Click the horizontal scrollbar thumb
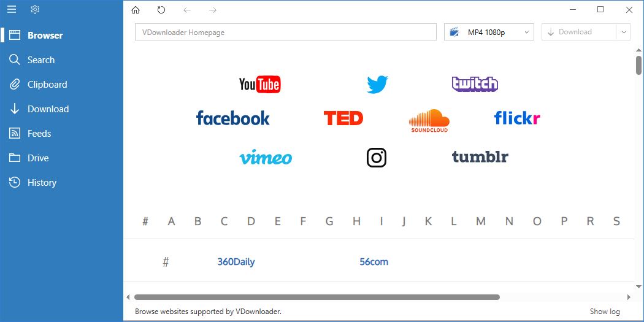 [316, 297]
